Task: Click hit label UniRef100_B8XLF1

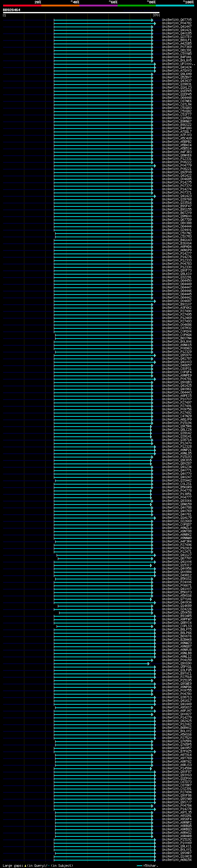Action: tap(177, 40)
